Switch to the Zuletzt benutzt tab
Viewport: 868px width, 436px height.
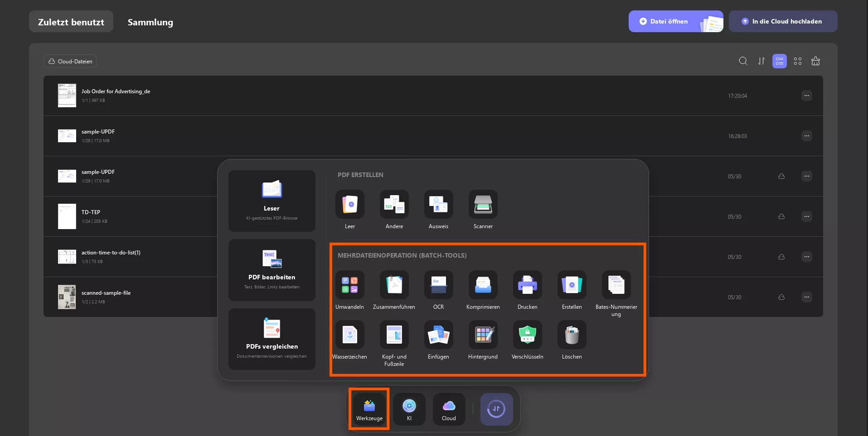[71, 21]
